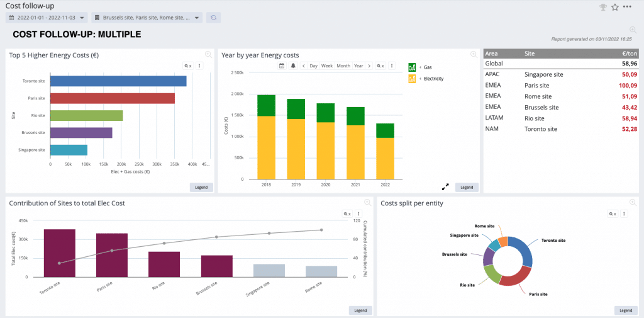
Task: Reset zoom in Contribution of Sites chart
Action: pyautogui.click(x=347, y=213)
